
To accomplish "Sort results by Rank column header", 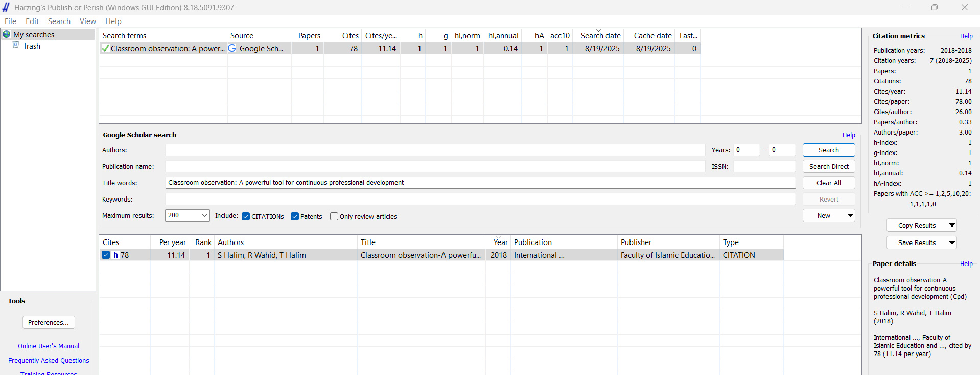I will coord(202,242).
